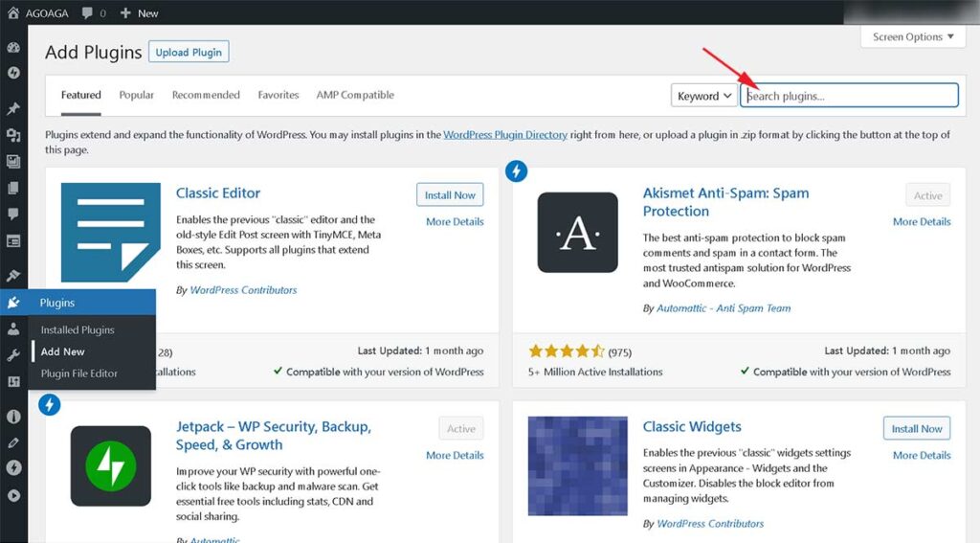
Task: Open More Details for Classic Editor
Action: 455,221
